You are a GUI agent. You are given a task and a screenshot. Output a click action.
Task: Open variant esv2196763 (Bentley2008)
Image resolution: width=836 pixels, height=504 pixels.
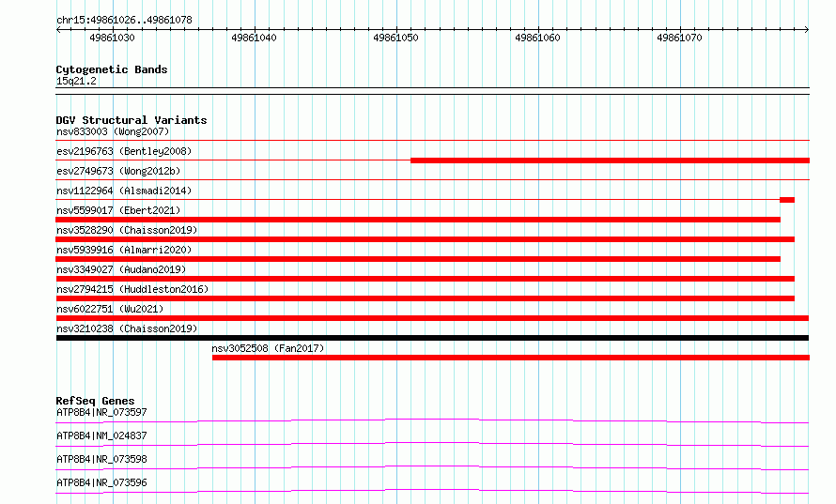pos(124,151)
